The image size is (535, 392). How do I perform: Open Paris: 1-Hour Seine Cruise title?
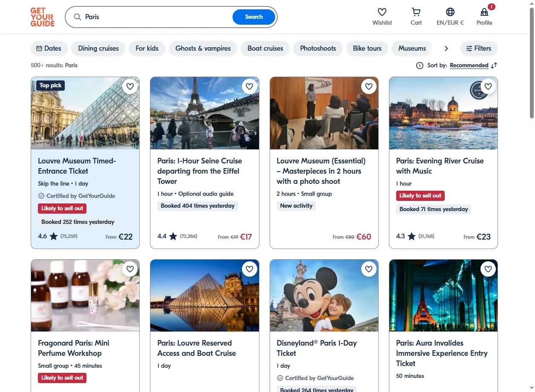click(200, 171)
